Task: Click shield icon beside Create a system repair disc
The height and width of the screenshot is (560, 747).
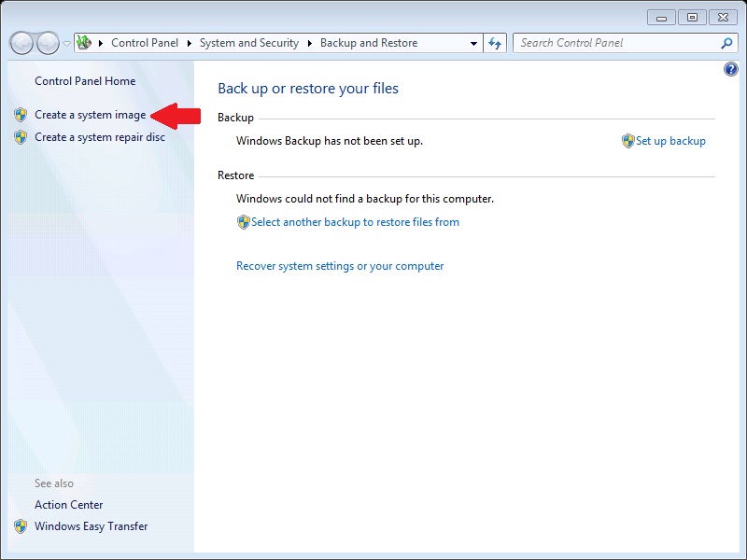Action: click(x=21, y=137)
